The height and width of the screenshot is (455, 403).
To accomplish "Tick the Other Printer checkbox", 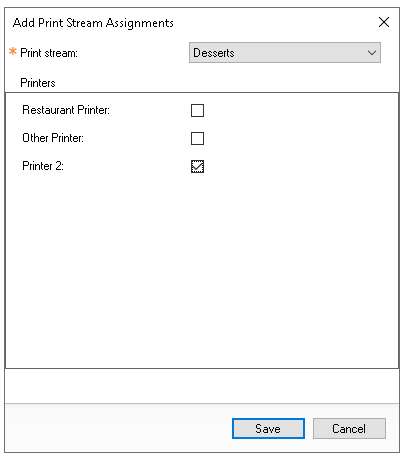I will (x=197, y=138).
